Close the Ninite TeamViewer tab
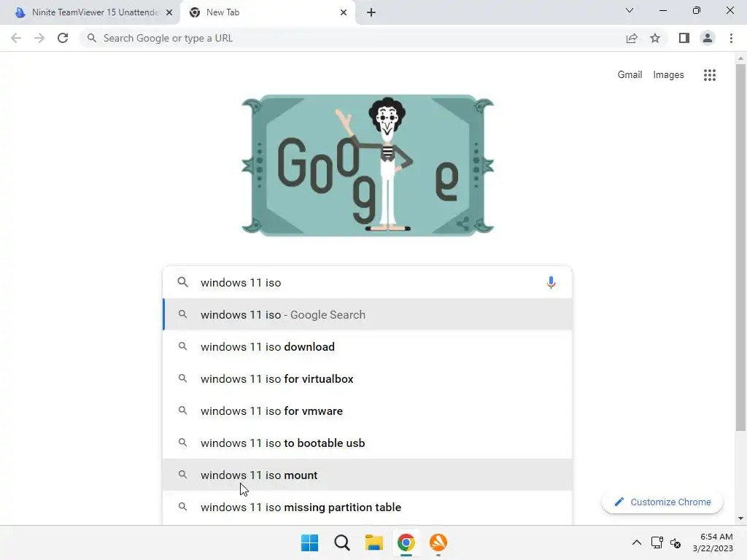 (x=169, y=12)
